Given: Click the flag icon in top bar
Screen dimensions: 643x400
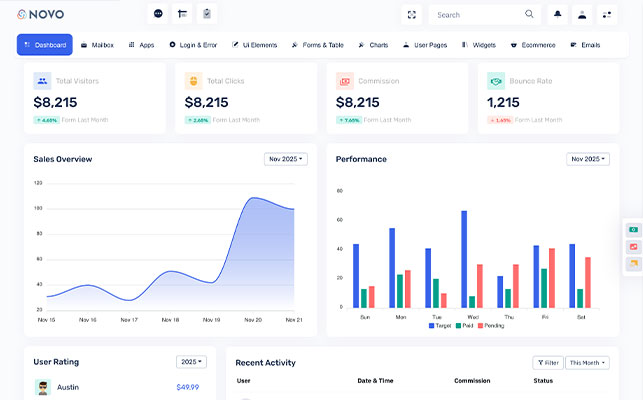Looking at the screenshot, I should [x=182, y=14].
